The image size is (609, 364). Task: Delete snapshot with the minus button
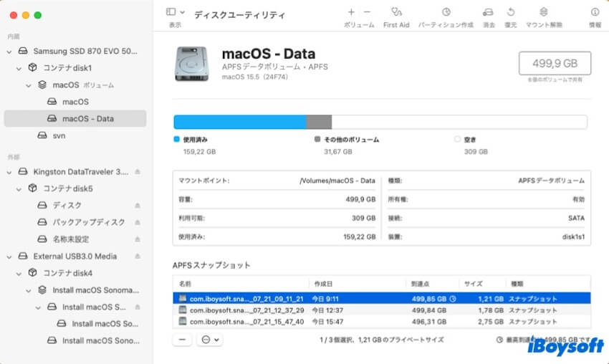click(x=182, y=340)
